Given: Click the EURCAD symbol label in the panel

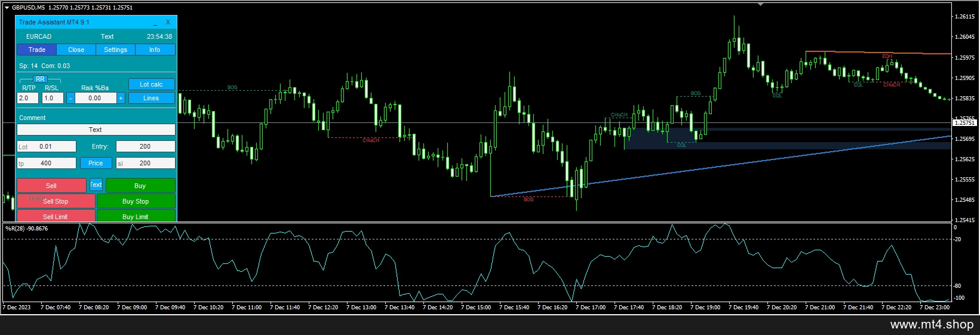Looking at the screenshot, I should (39, 36).
